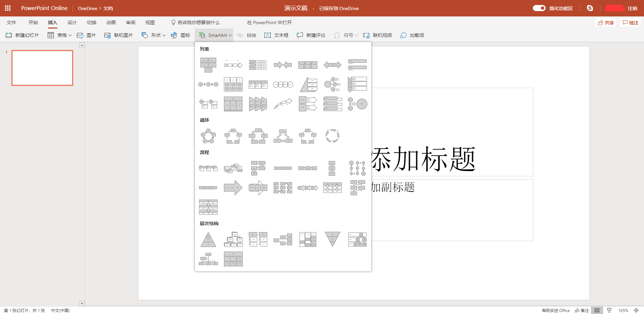This screenshot has width=644, height=314.
Task: Open the Animations tab
Action: pos(111,22)
